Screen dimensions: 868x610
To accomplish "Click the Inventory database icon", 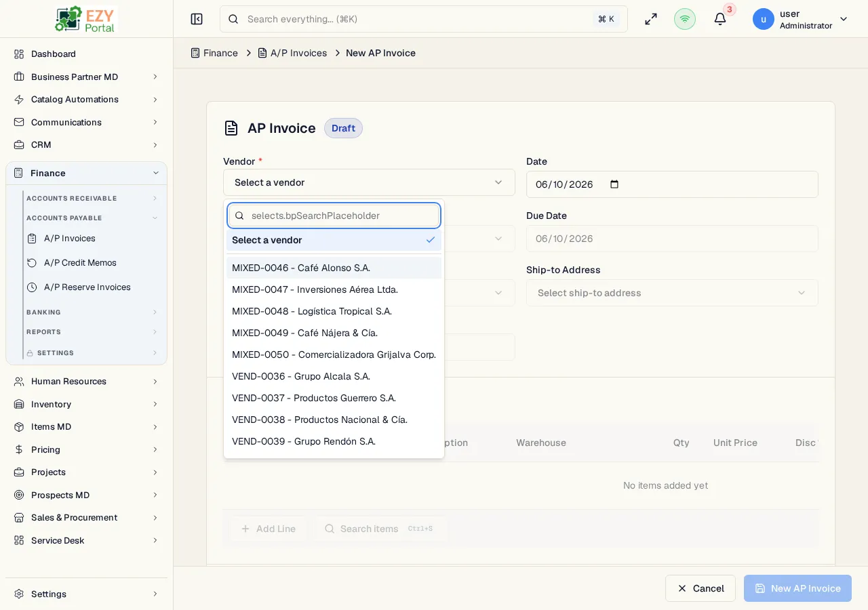I will [19, 404].
